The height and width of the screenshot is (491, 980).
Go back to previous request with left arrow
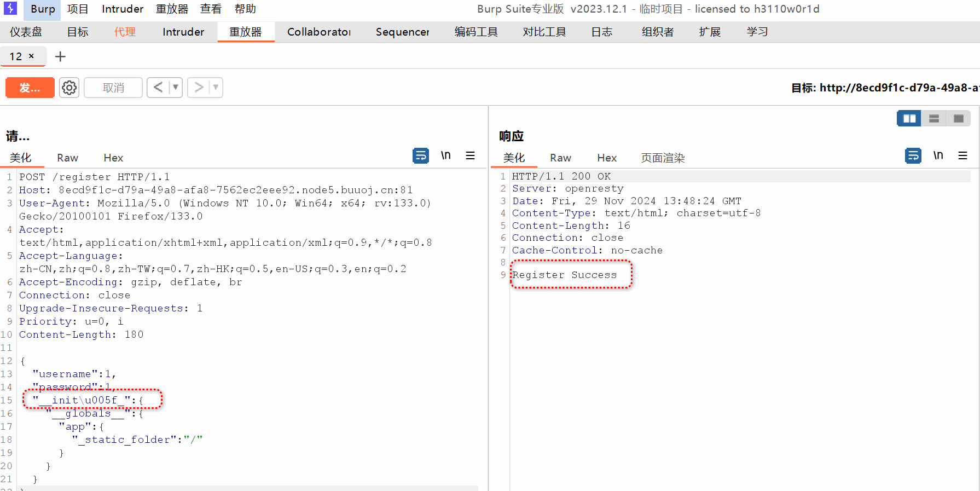pyautogui.click(x=158, y=88)
